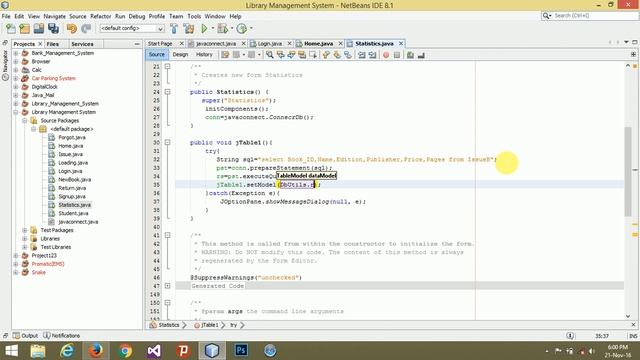The width and height of the screenshot is (640, 360).
Task: Expand the Bank_Management_System project node
Action: (16, 53)
